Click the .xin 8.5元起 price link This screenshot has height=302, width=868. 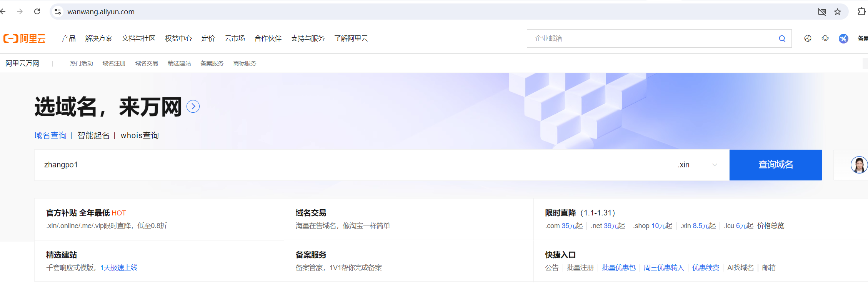tap(698, 226)
